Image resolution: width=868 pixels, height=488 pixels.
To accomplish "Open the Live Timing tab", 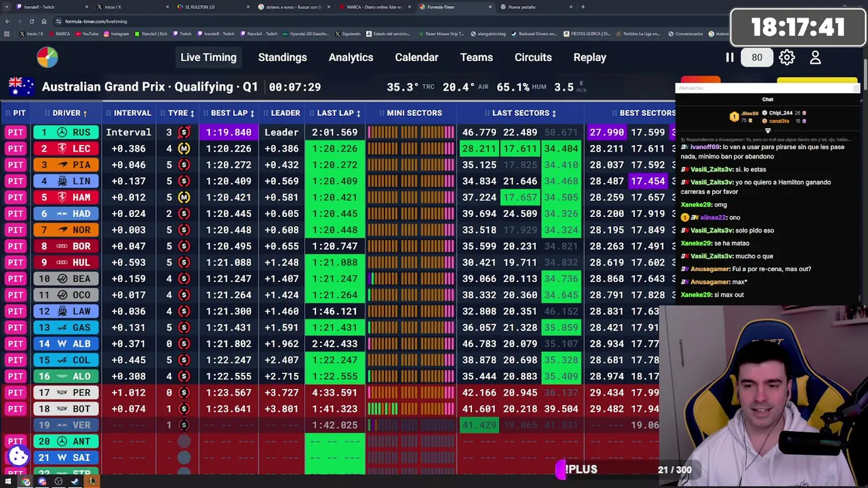I will [208, 58].
